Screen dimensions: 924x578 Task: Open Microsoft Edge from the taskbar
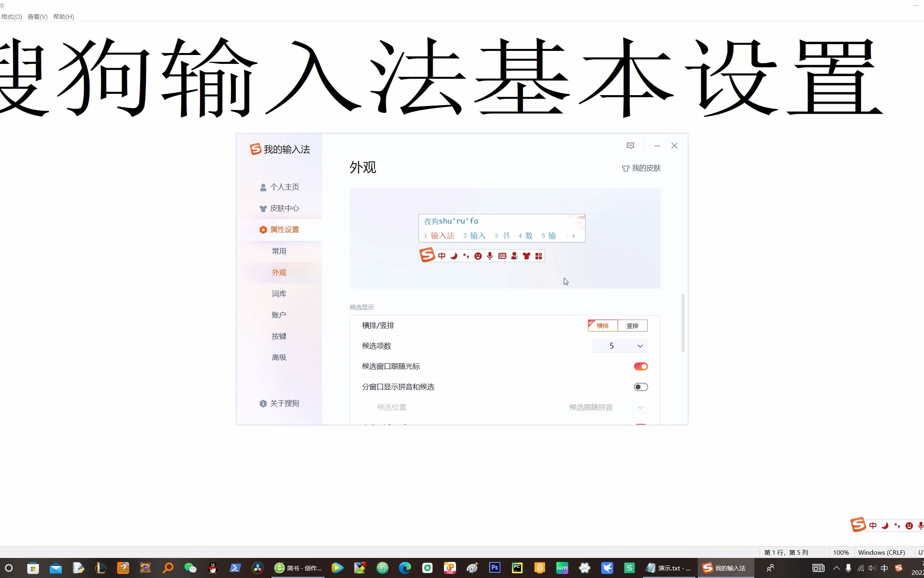coord(405,568)
